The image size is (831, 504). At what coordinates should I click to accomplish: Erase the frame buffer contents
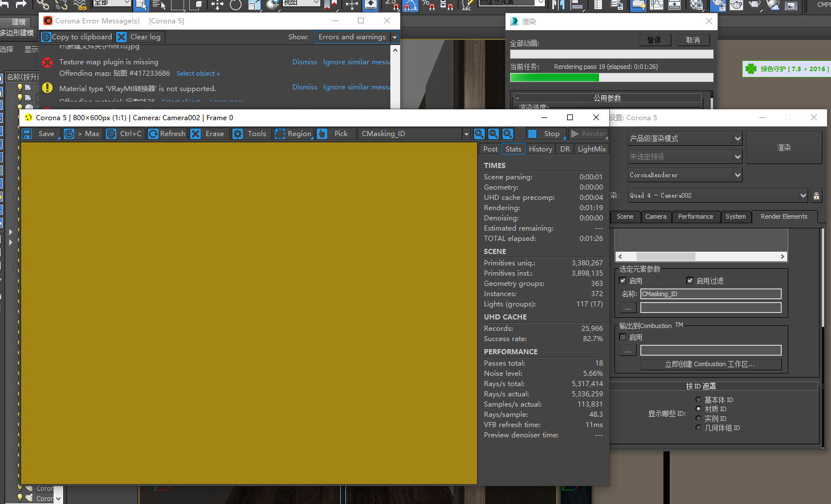207,134
